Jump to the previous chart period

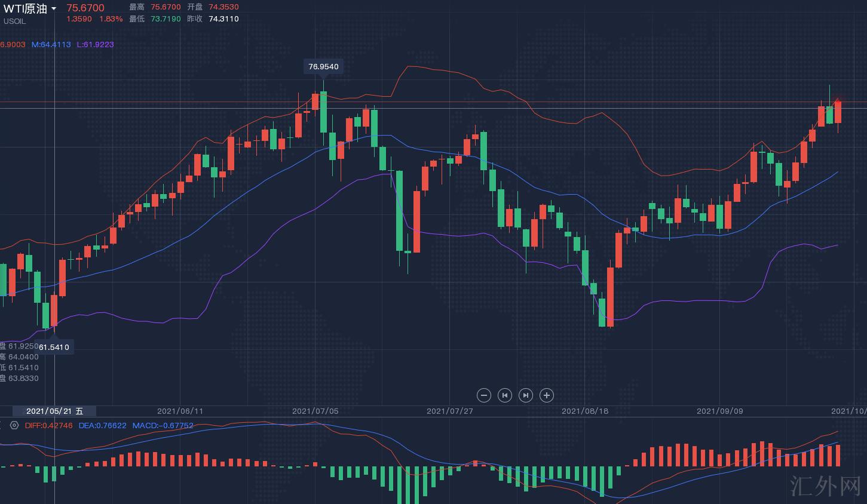[x=505, y=395]
